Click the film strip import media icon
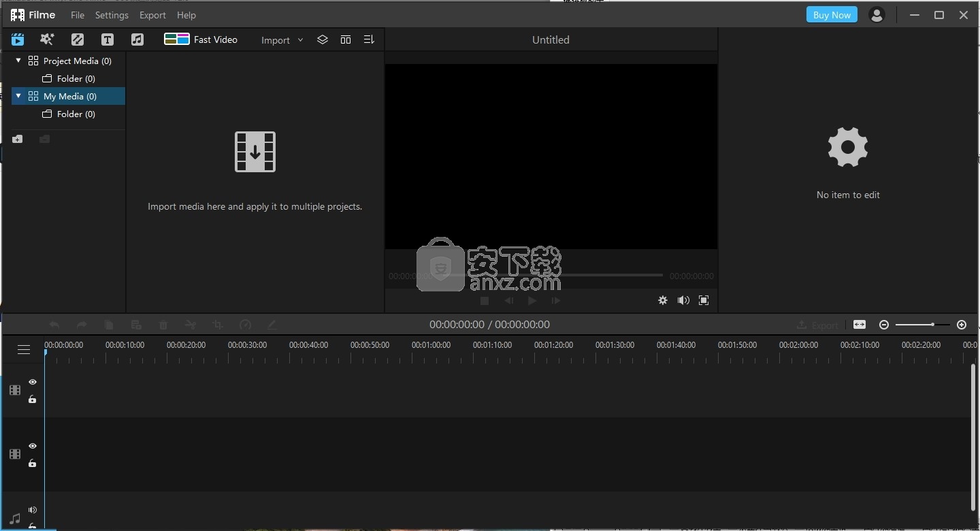Viewport: 980px width, 531px height. [x=255, y=152]
